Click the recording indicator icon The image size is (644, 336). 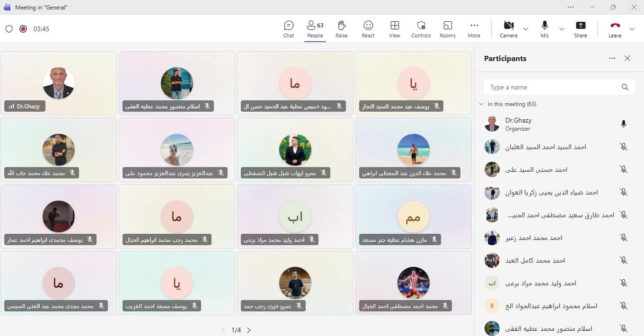(x=23, y=29)
